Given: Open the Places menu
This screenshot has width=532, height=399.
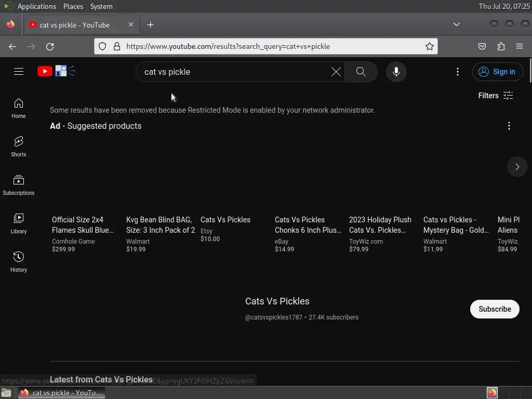Looking at the screenshot, I should (x=73, y=6).
